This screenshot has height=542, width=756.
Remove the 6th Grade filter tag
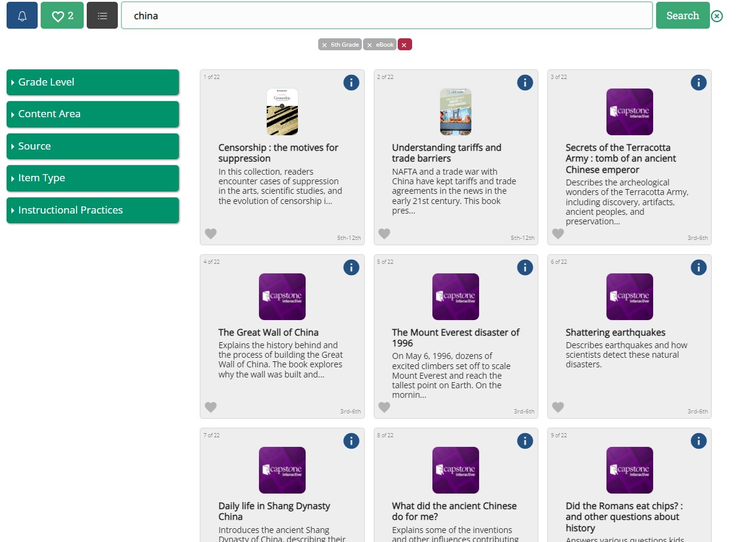click(340, 45)
